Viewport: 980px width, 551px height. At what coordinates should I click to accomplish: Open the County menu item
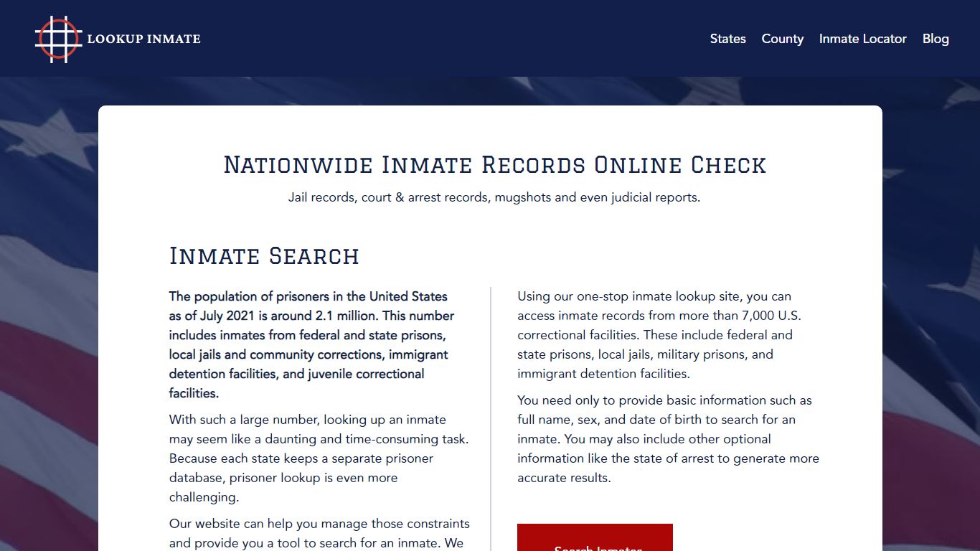point(782,39)
